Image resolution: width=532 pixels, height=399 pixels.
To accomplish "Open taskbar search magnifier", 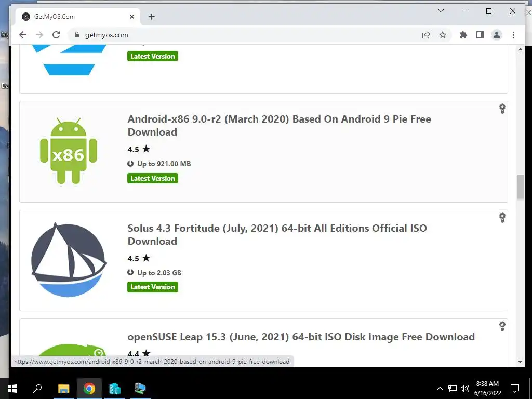I will (x=37, y=389).
